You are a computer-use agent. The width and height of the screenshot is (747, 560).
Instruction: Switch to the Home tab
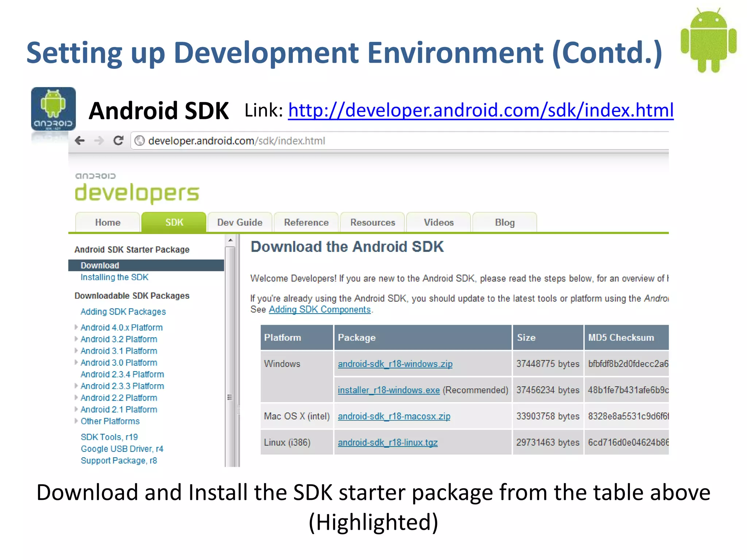(x=108, y=222)
